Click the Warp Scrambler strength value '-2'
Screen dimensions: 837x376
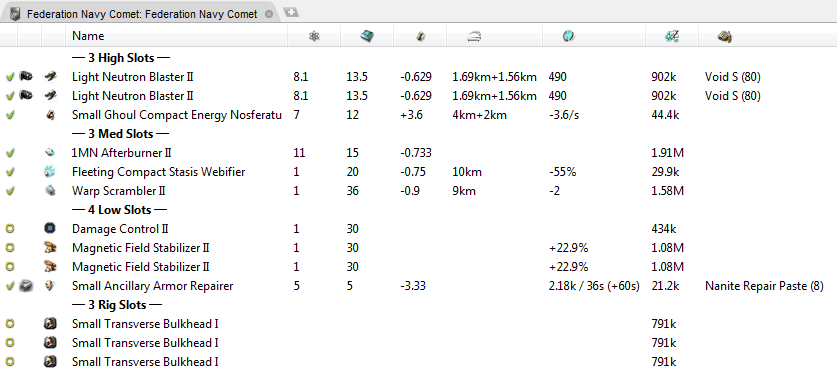554,191
